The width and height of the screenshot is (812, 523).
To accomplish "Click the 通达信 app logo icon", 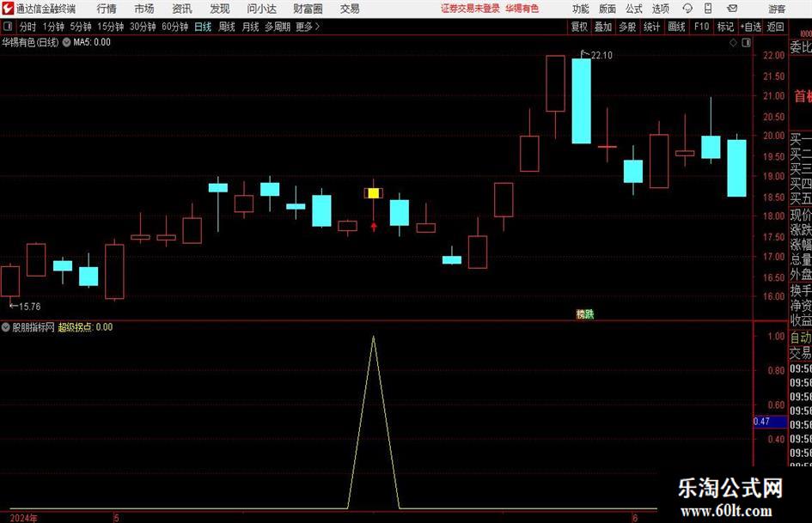I will tap(9, 9).
